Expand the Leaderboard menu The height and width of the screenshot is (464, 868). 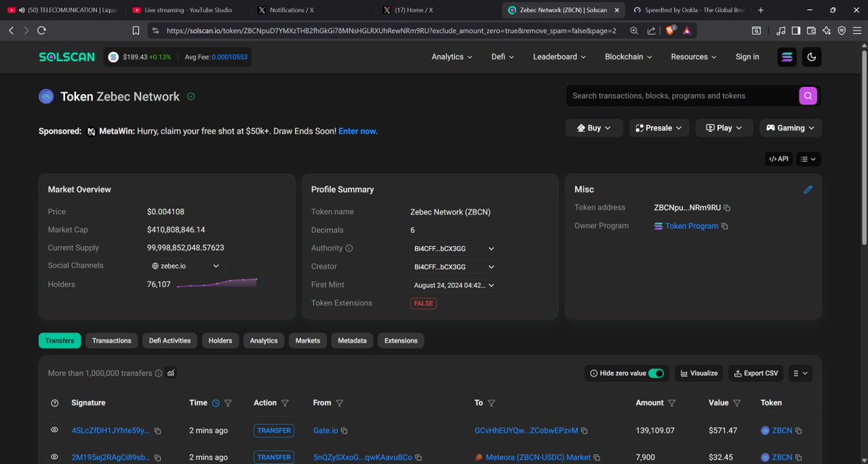pyautogui.click(x=560, y=56)
